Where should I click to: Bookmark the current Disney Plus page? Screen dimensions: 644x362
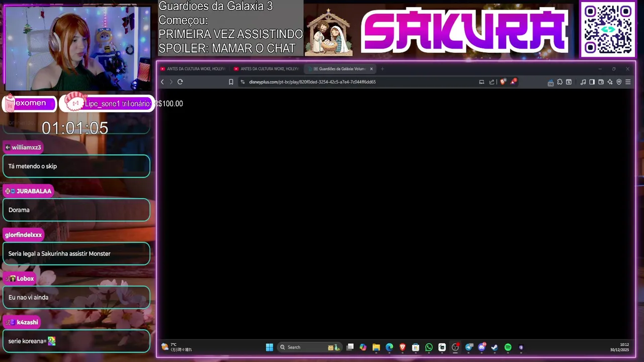coord(231,82)
